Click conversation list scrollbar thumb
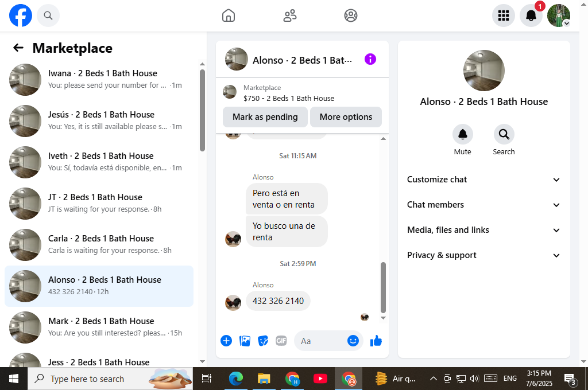 tap(203, 110)
